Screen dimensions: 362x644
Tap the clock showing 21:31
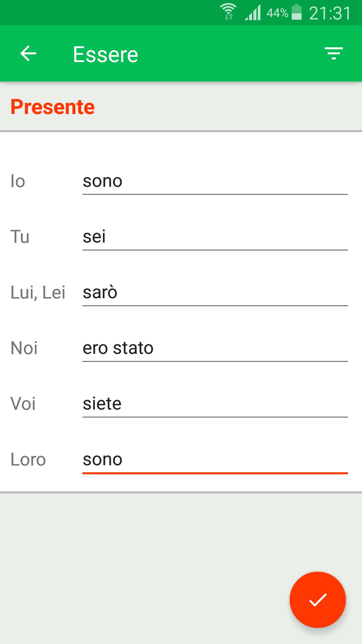[x=330, y=13]
